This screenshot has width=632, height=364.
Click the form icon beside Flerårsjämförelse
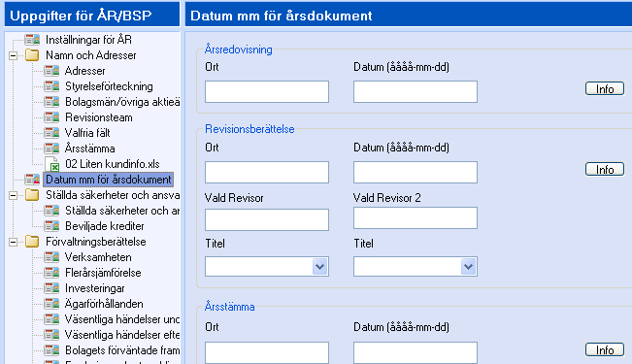[51, 273]
